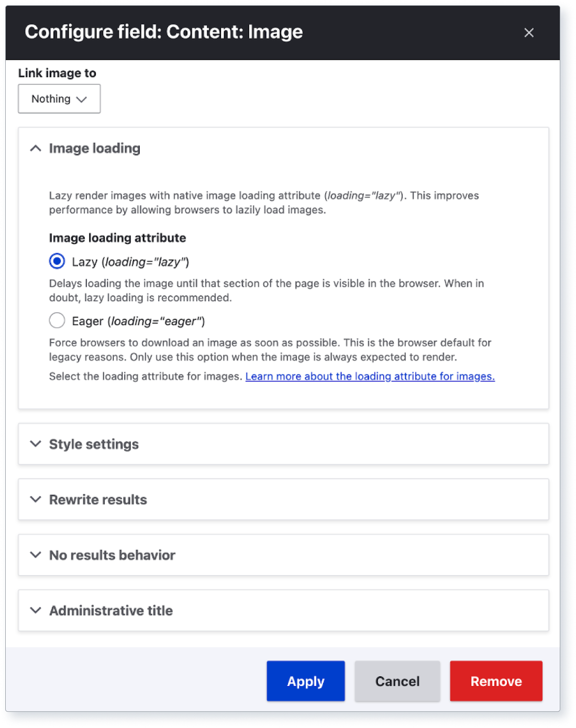Open the loading attribute learn more link
Viewport: 576px width, 728px height.
370,376
